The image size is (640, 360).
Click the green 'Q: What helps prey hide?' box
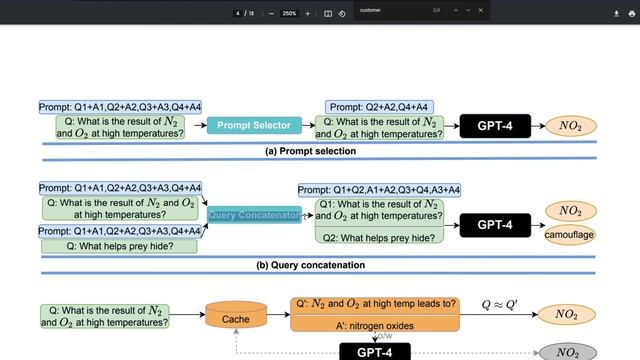click(x=119, y=246)
